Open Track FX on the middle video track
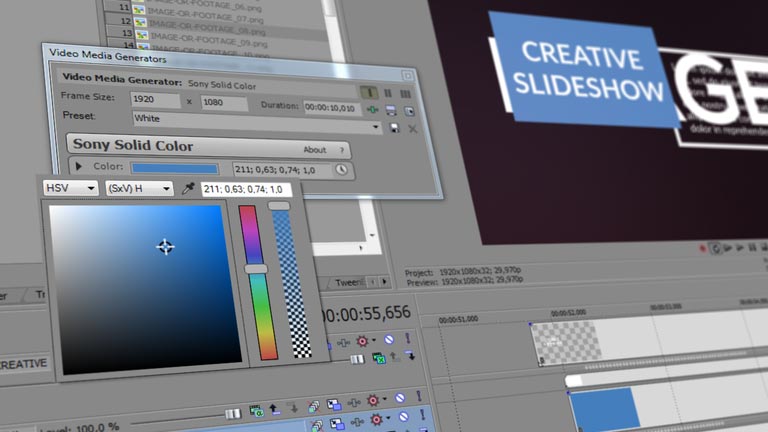 tap(354, 403)
